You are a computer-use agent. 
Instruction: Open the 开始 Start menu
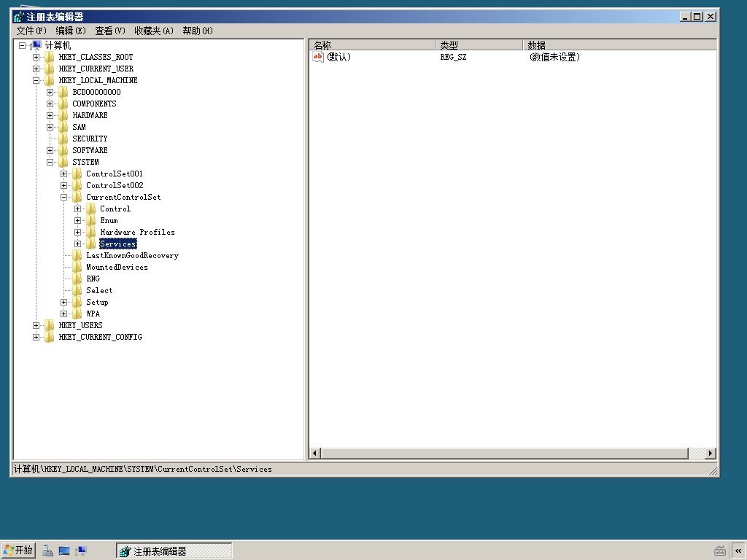tap(18, 551)
